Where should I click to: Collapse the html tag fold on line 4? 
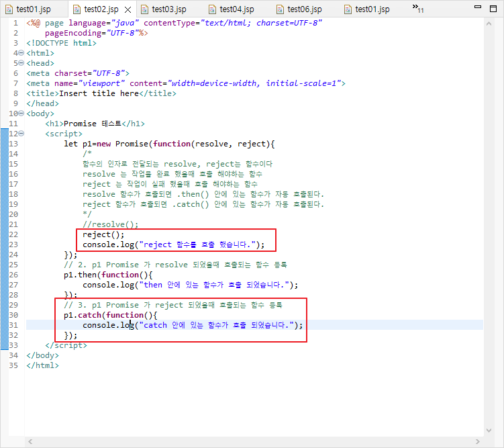tap(21, 53)
